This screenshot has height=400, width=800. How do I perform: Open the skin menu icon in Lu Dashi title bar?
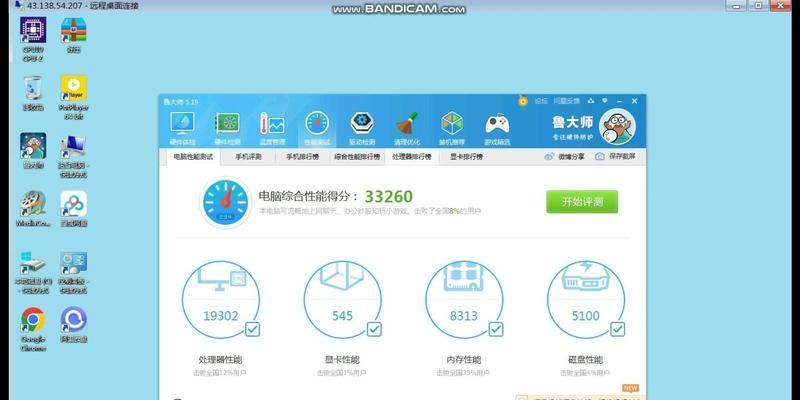pos(591,101)
